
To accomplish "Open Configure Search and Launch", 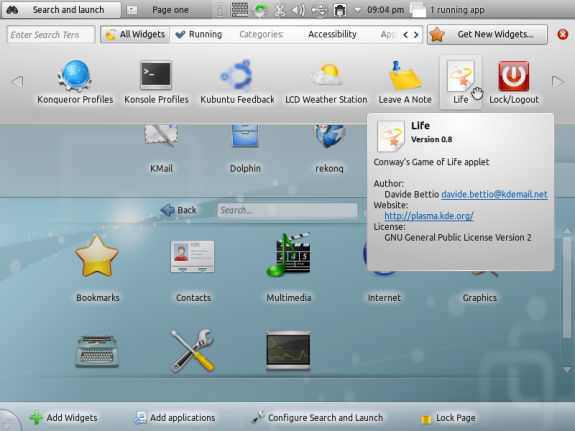I will (317, 417).
